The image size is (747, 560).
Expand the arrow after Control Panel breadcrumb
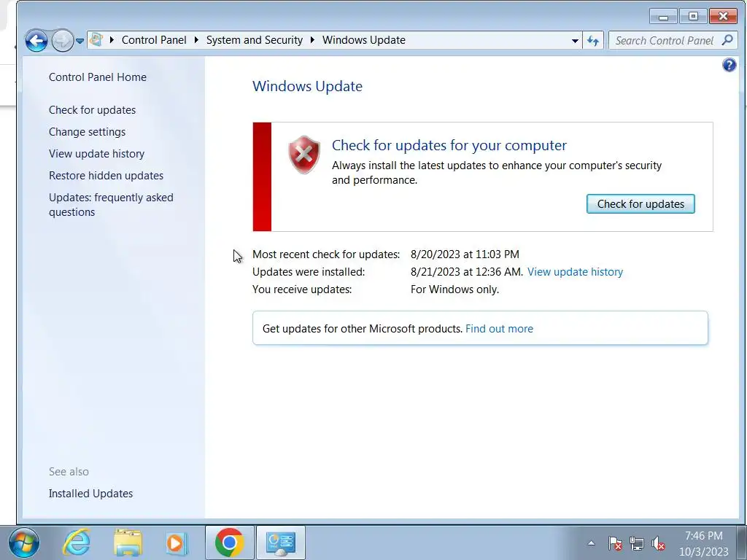click(x=196, y=40)
